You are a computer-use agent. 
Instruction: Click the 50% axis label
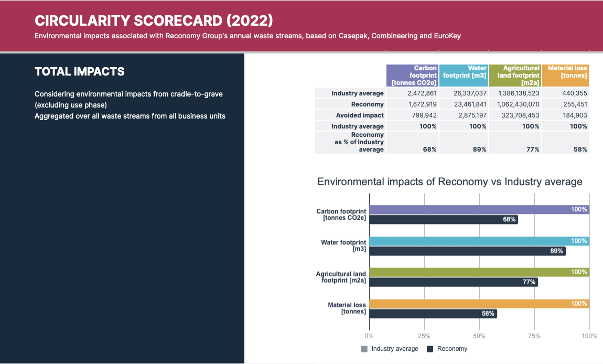479,336
